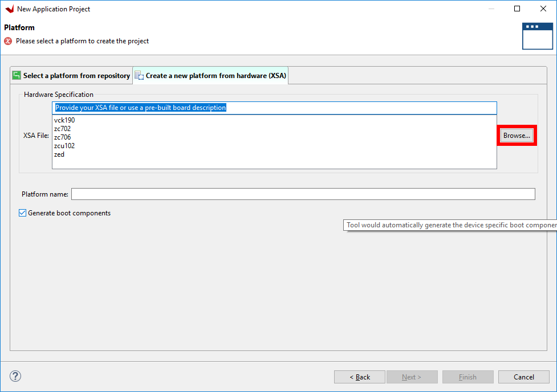Cancel the new project wizard
Image resolution: width=557 pixels, height=392 pixels.
523,377
